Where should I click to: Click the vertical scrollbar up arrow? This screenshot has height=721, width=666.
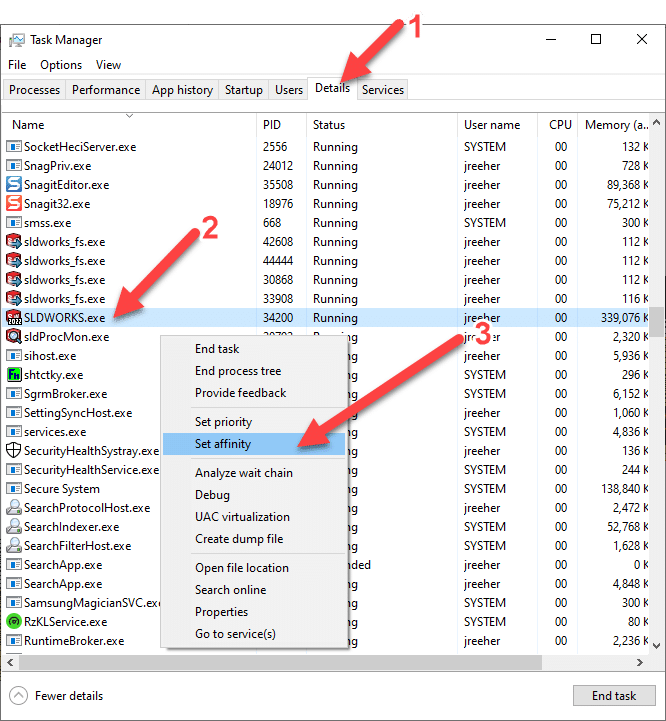[657, 123]
